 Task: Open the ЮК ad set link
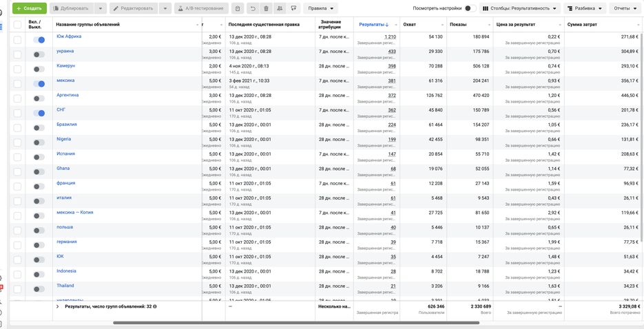click(60, 257)
